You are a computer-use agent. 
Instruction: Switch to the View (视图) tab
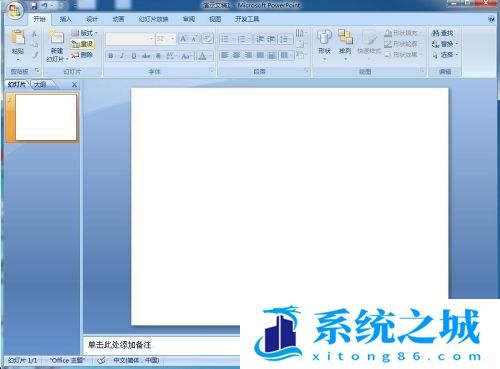pyautogui.click(x=215, y=19)
